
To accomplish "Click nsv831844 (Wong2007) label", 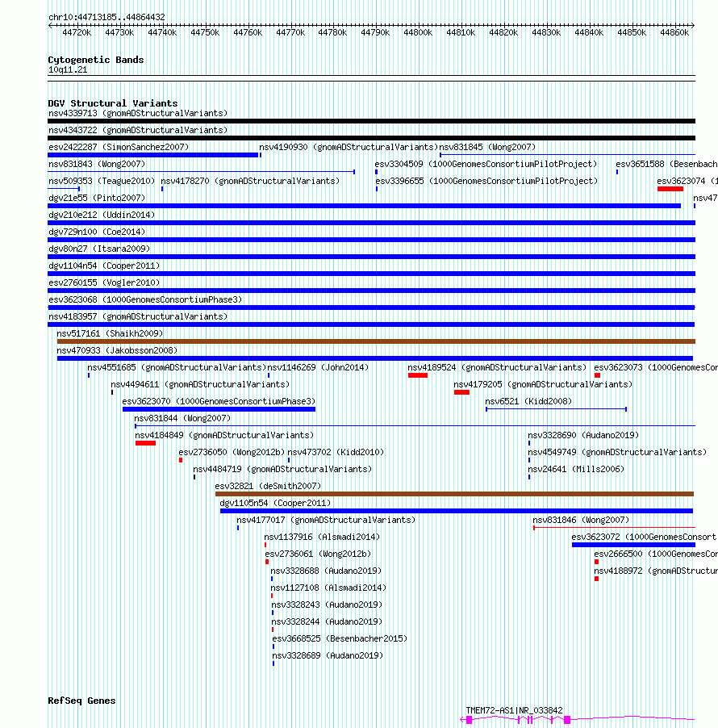I will pyautogui.click(x=182, y=418).
